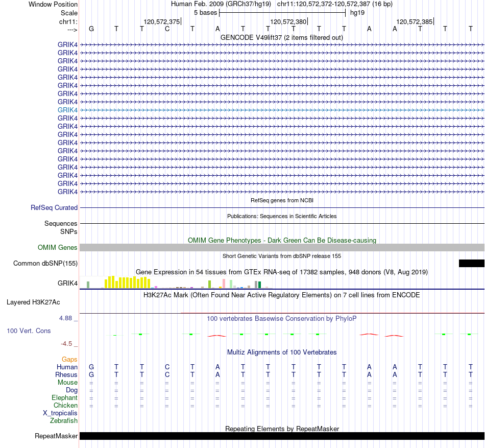The image size is (485, 448).
Task: Click the G base in the Rhesus row
Action: pyautogui.click(x=91, y=374)
